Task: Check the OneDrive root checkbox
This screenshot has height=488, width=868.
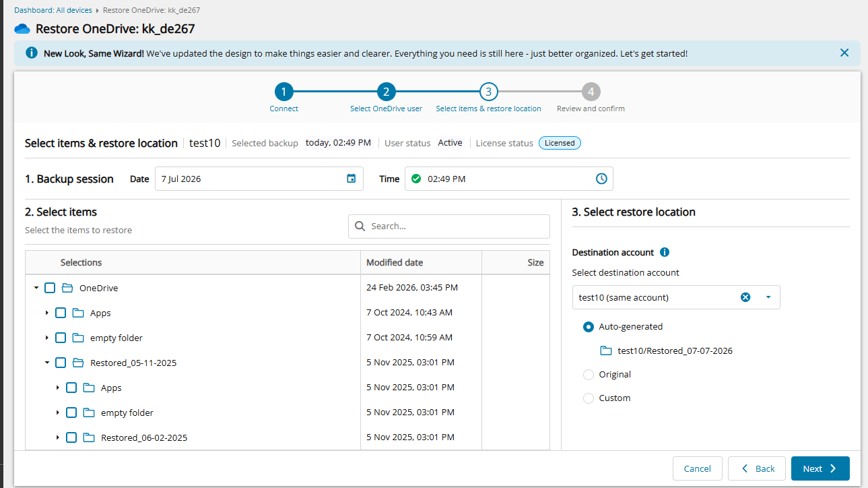Action: point(50,288)
